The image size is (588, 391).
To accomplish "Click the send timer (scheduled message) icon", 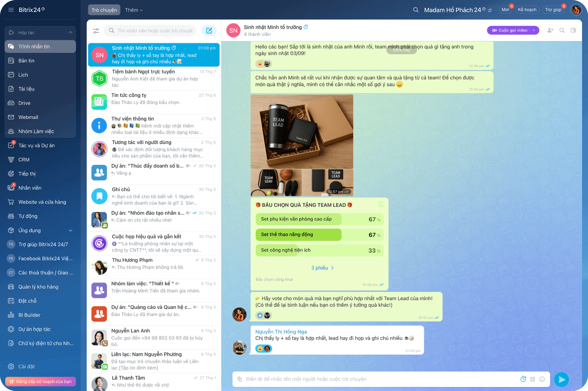I will tap(523, 379).
